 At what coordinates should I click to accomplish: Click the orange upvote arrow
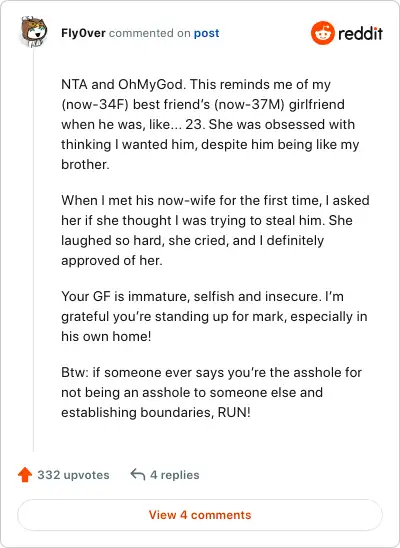click(25, 475)
